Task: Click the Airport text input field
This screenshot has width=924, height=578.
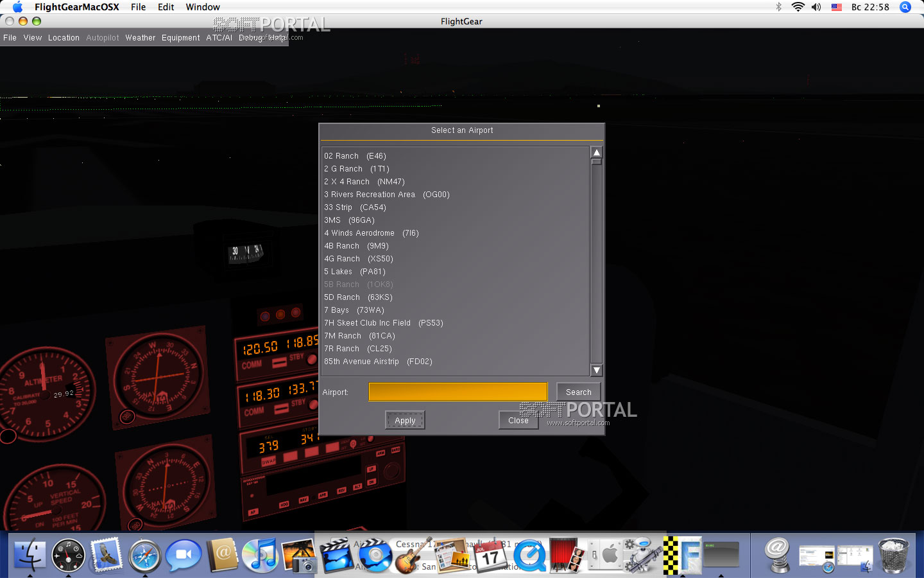Action: pyautogui.click(x=458, y=392)
